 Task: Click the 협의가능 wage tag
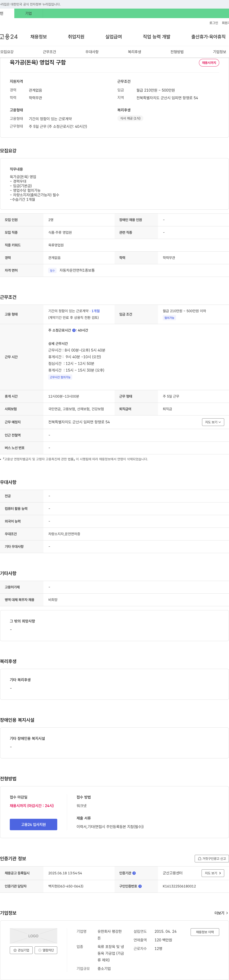pyautogui.click(x=169, y=318)
